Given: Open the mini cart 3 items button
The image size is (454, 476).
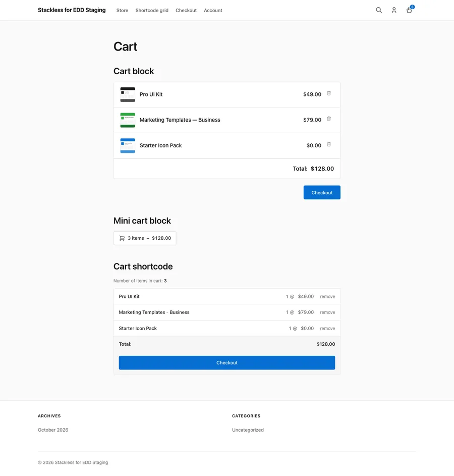Looking at the screenshot, I should 145,238.
